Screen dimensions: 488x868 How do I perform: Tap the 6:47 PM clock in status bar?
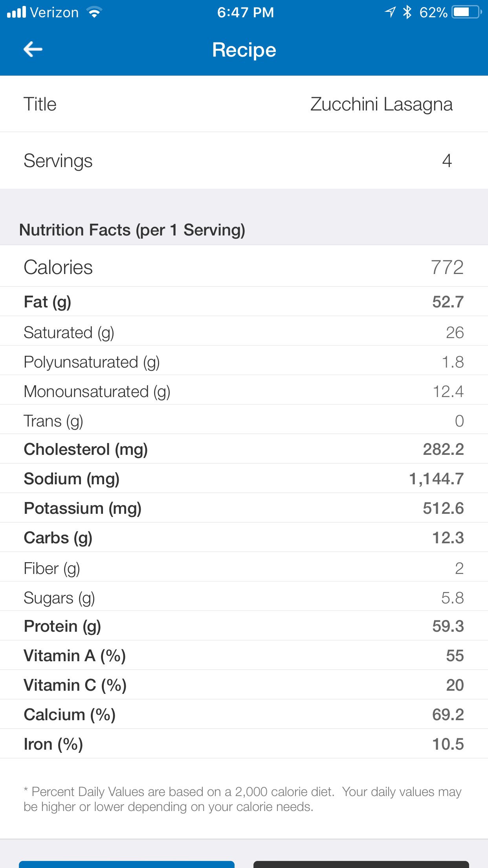pyautogui.click(x=245, y=12)
